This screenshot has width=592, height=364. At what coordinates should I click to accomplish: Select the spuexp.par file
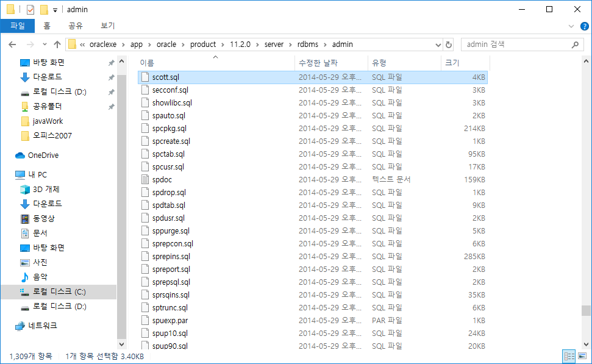tap(313, 321)
